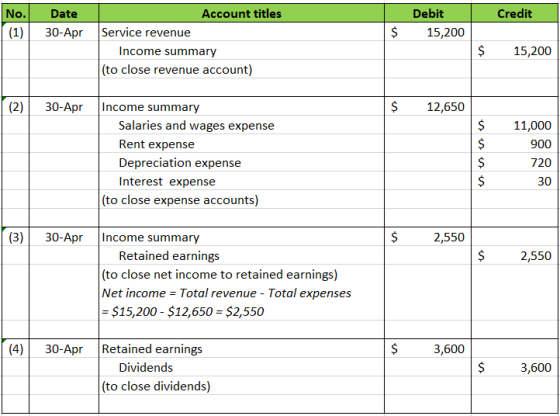
Task: Click the 30-Apr date of entry (3)
Action: click(64, 237)
